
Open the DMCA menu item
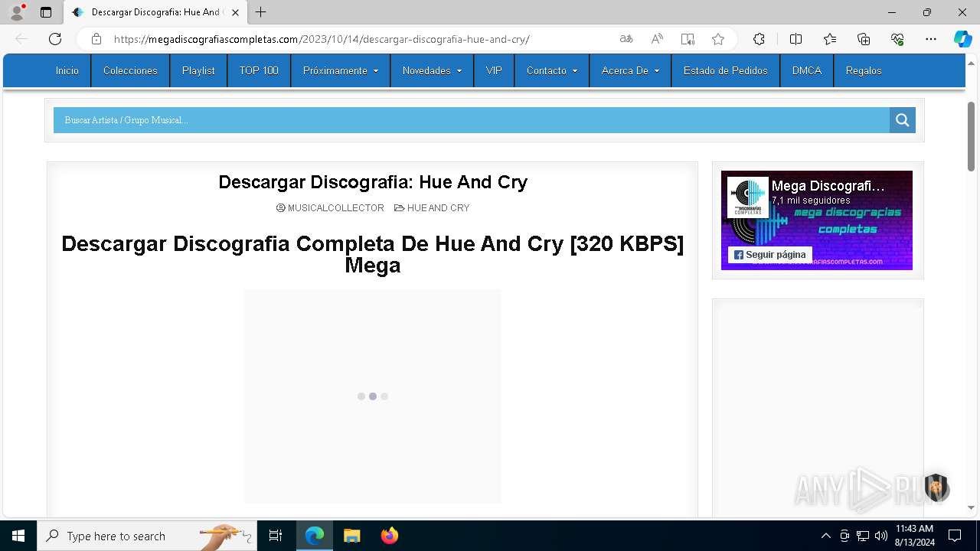click(x=807, y=70)
